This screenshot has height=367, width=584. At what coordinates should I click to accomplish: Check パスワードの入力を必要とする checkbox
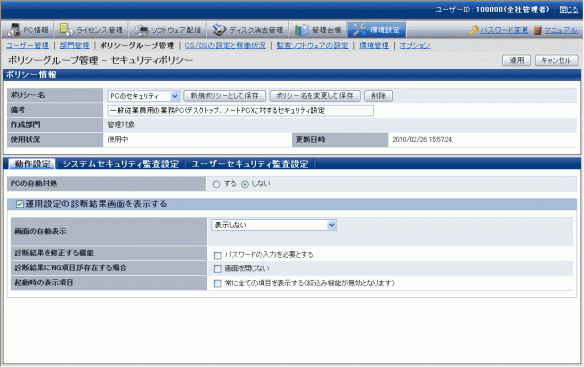click(x=218, y=255)
